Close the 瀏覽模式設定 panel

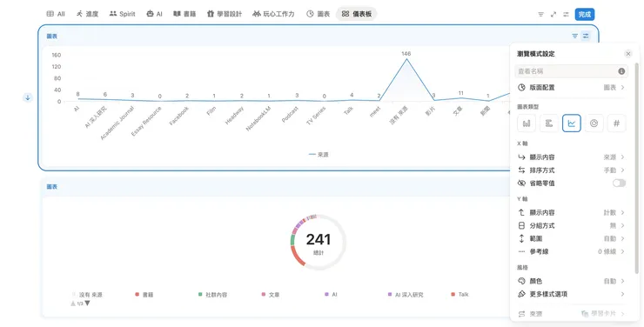point(628,54)
